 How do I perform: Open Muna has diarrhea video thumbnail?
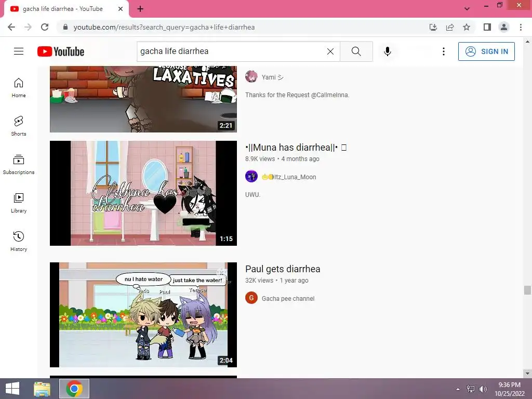click(x=143, y=193)
